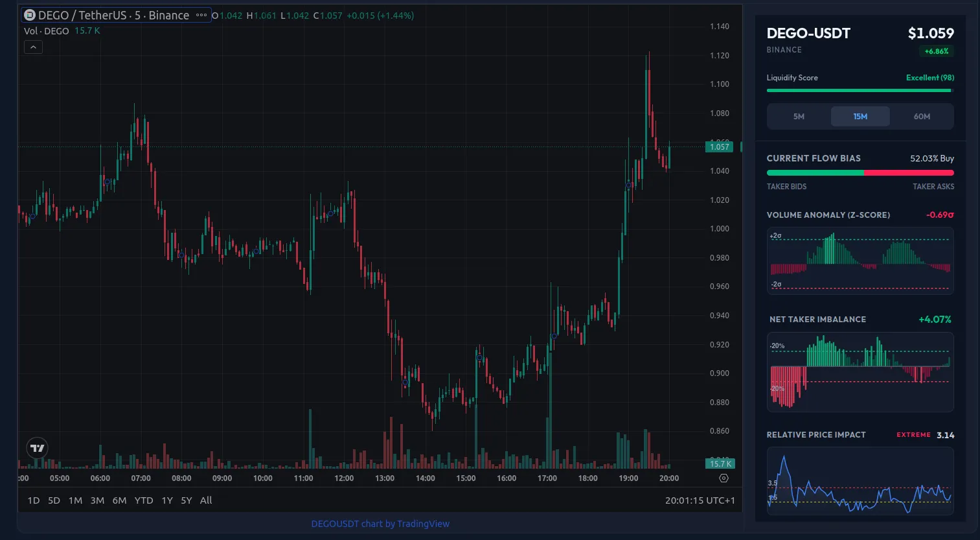Select the All range tab
This screenshot has height=540, width=980.
coord(205,500)
